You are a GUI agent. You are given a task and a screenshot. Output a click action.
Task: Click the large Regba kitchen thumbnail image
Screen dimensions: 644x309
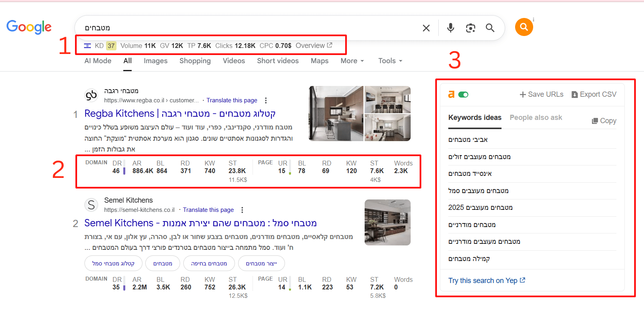(x=336, y=114)
